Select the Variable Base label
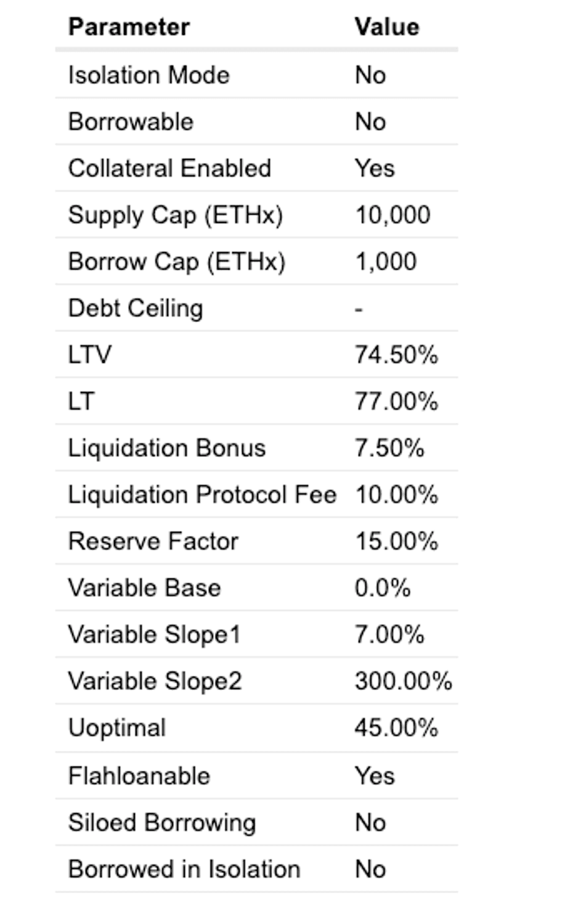The image size is (586, 924). click(x=144, y=588)
